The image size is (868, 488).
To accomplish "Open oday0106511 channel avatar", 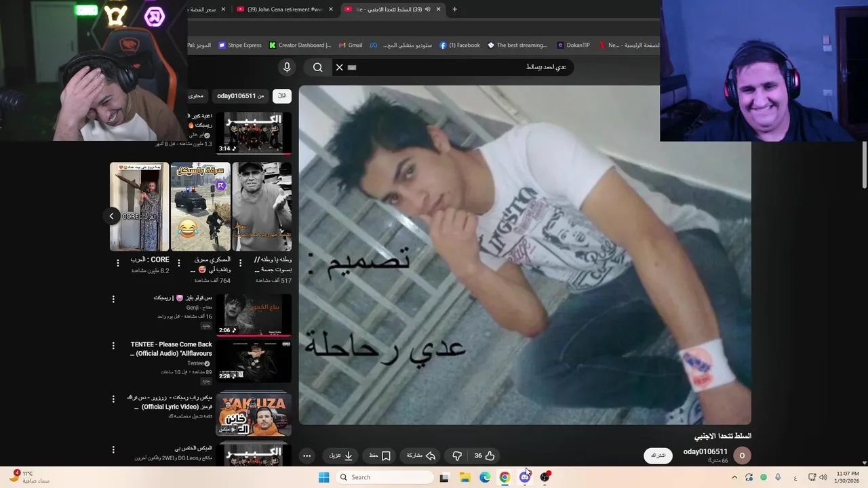I will [x=742, y=455].
